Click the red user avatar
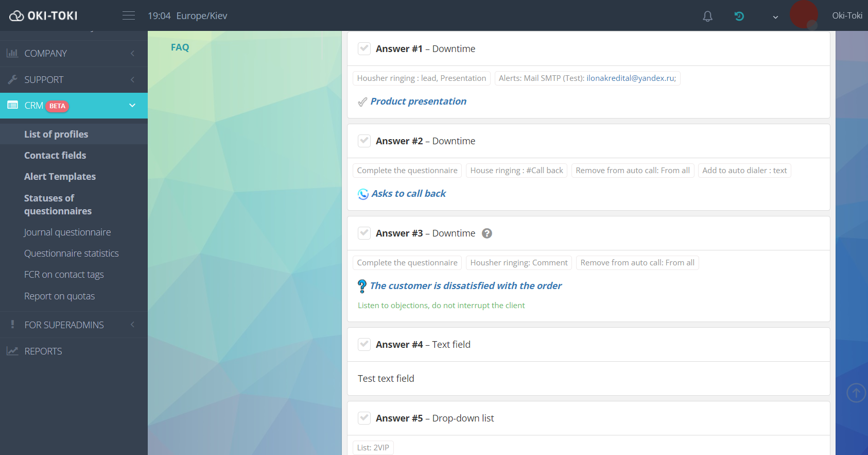 803,15
